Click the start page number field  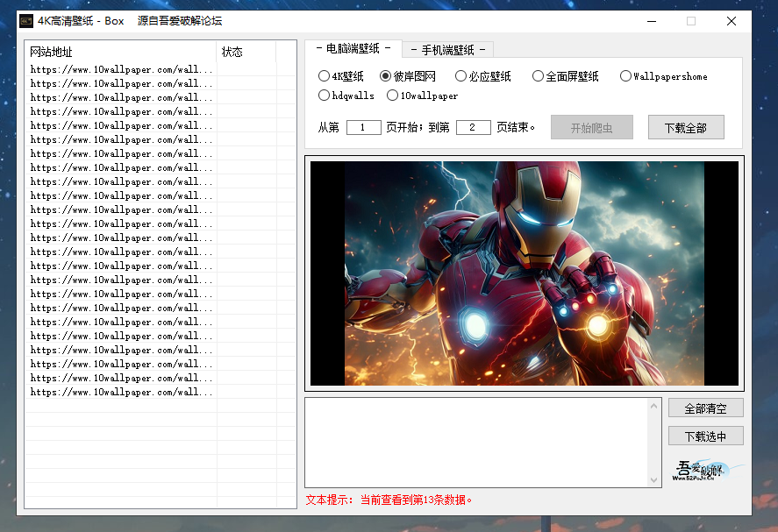pyautogui.click(x=363, y=128)
